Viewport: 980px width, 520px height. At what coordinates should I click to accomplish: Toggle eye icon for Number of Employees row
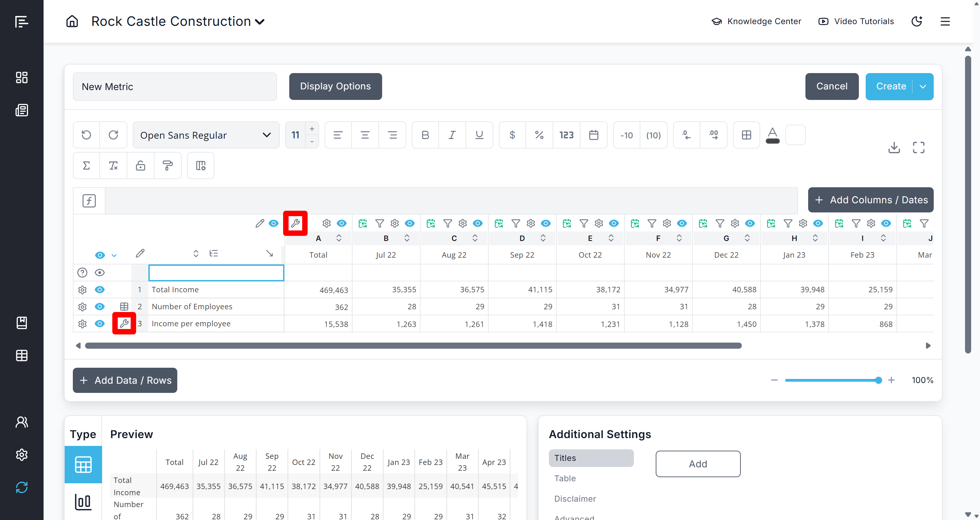pyautogui.click(x=100, y=307)
